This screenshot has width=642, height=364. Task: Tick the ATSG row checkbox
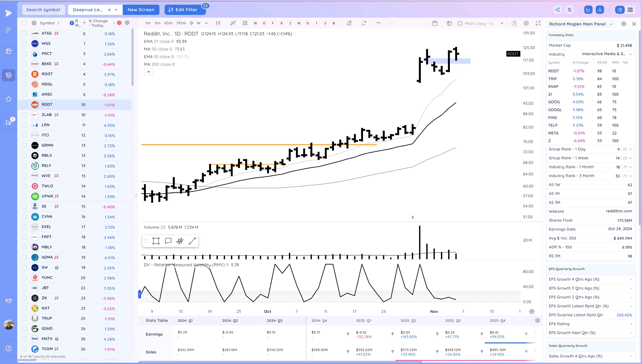tap(24, 34)
